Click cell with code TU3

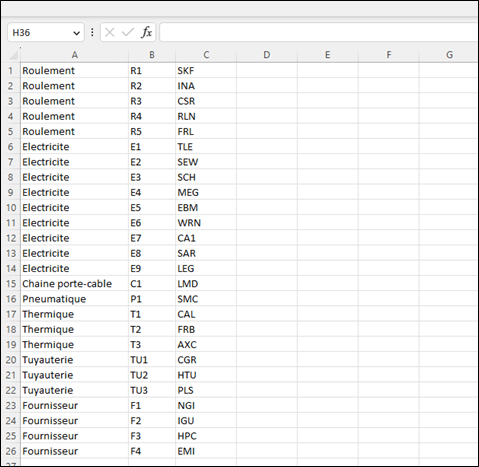(x=152, y=390)
